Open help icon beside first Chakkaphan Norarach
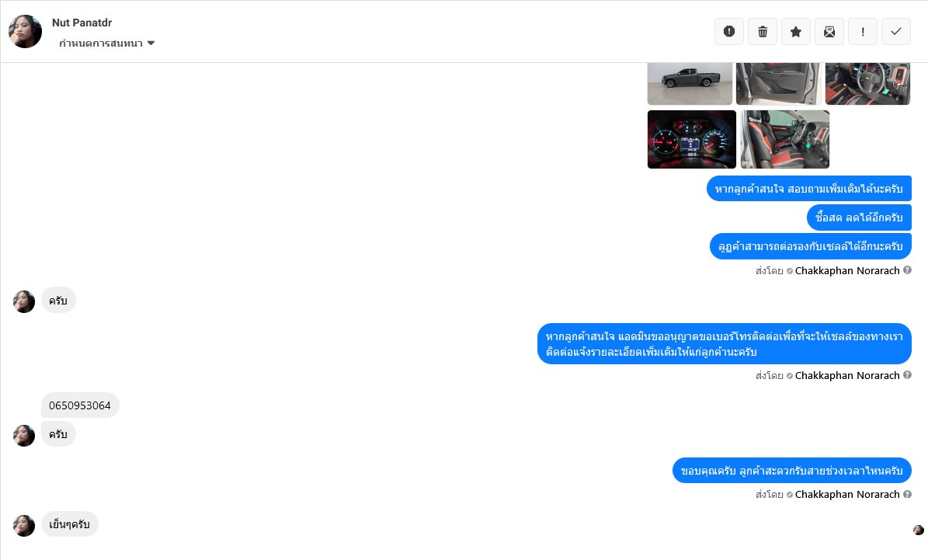928x560 pixels. (x=907, y=270)
